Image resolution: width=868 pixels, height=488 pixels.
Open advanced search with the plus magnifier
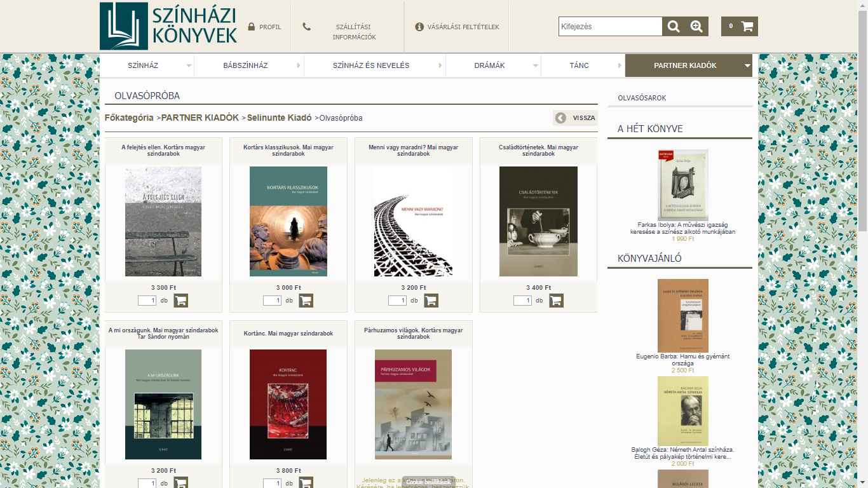coord(697,26)
